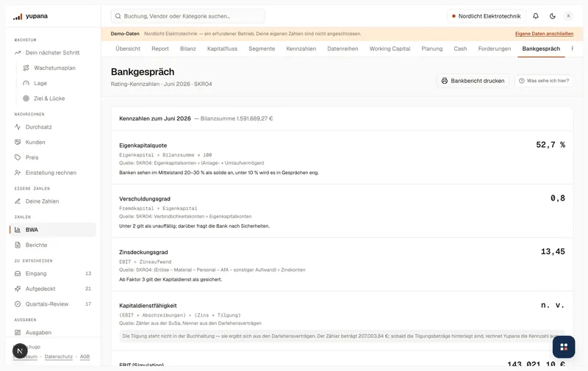Click the yupana logo icon
Screen dimensions: 588x371
click(18, 16)
